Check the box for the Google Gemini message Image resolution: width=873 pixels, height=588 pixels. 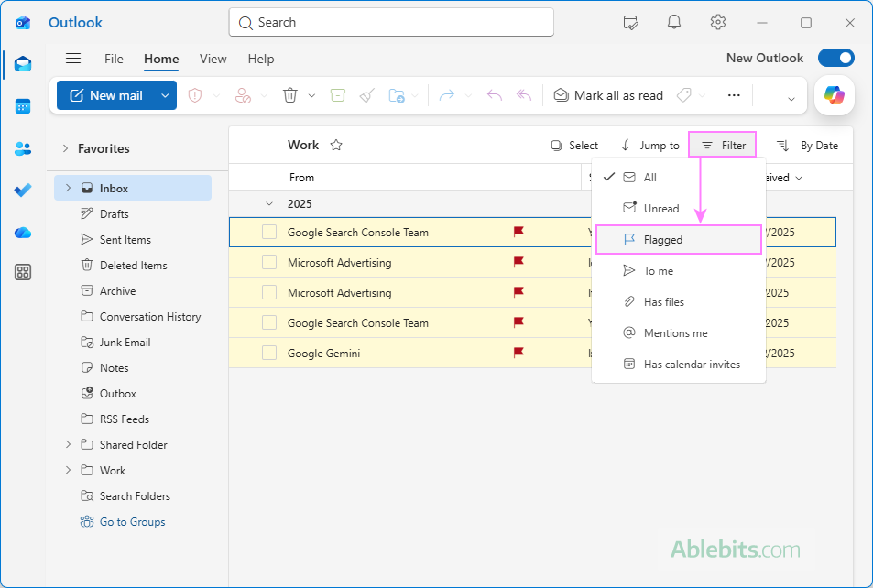tap(269, 353)
